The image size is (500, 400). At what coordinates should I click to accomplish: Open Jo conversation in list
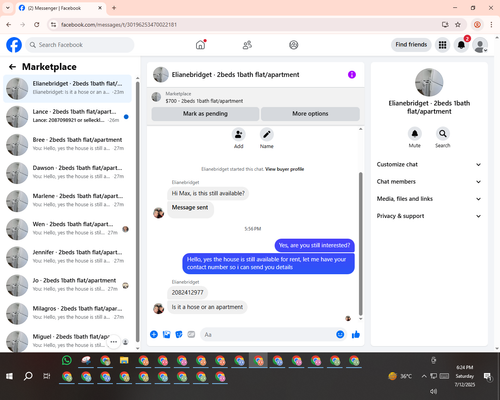pyautogui.click(x=67, y=285)
